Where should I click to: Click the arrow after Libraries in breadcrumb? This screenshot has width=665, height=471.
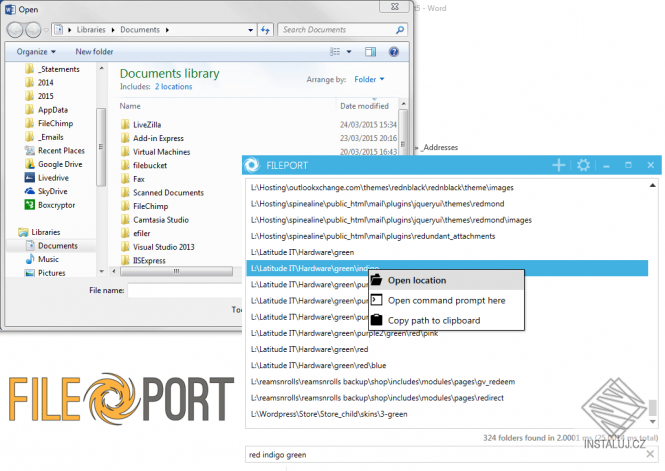coord(113,30)
